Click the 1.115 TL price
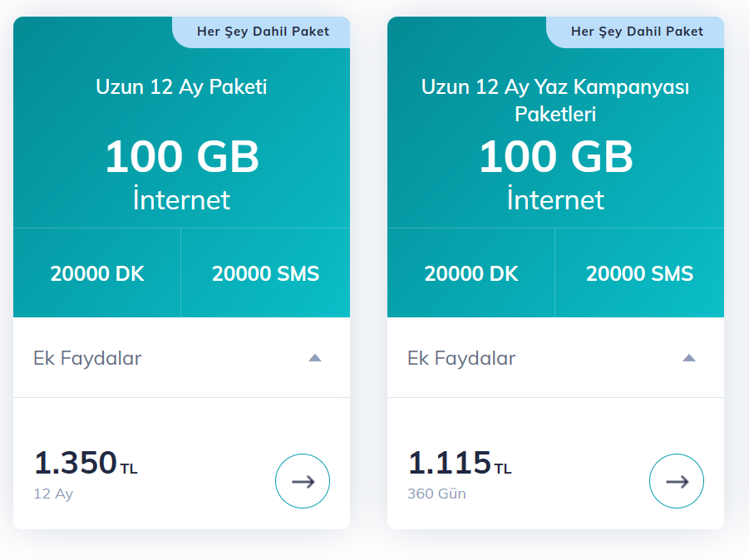This screenshot has height=560, width=749. [460, 463]
